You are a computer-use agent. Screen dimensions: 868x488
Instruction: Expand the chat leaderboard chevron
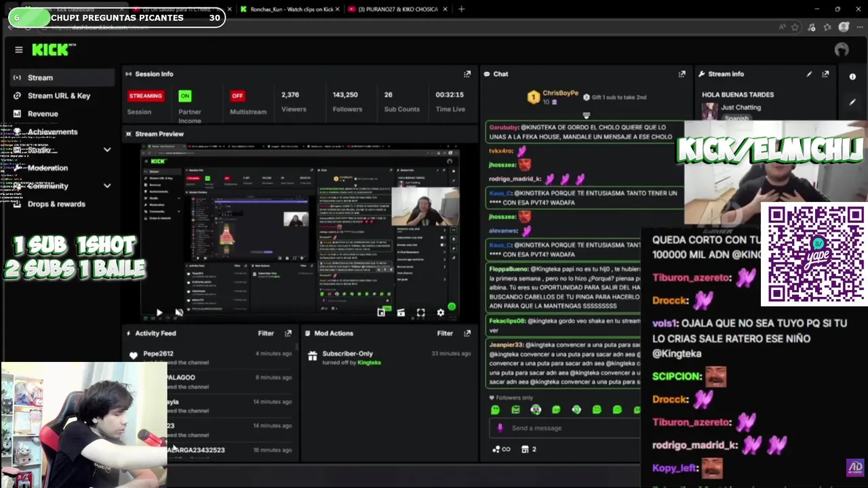(587, 116)
